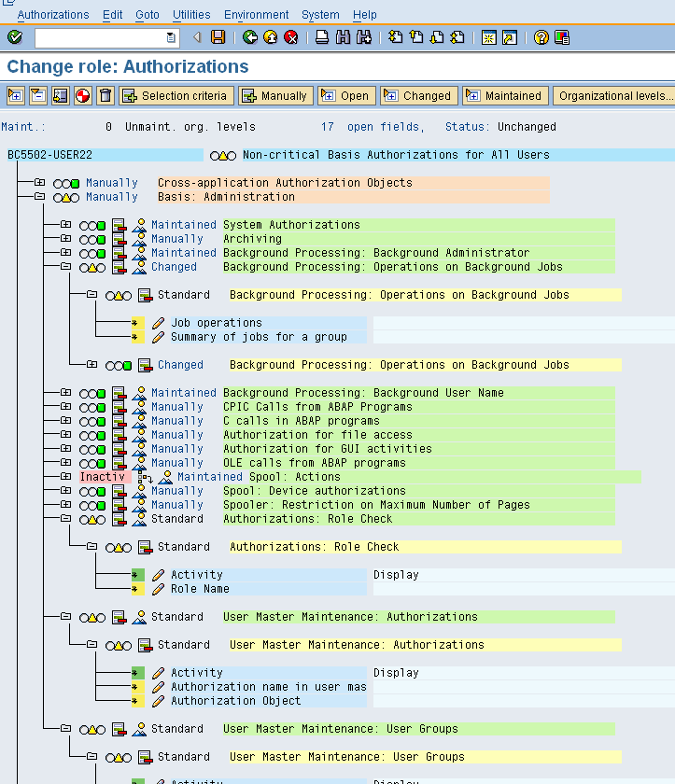Viewport: 675px width, 784px height.
Task: Open the Utilities menu
Action: pyautogui.click(x=191, y=15)
